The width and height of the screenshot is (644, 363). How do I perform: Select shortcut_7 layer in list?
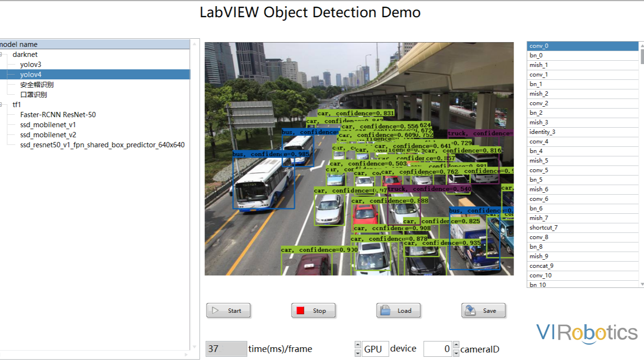tap(583, 228)
